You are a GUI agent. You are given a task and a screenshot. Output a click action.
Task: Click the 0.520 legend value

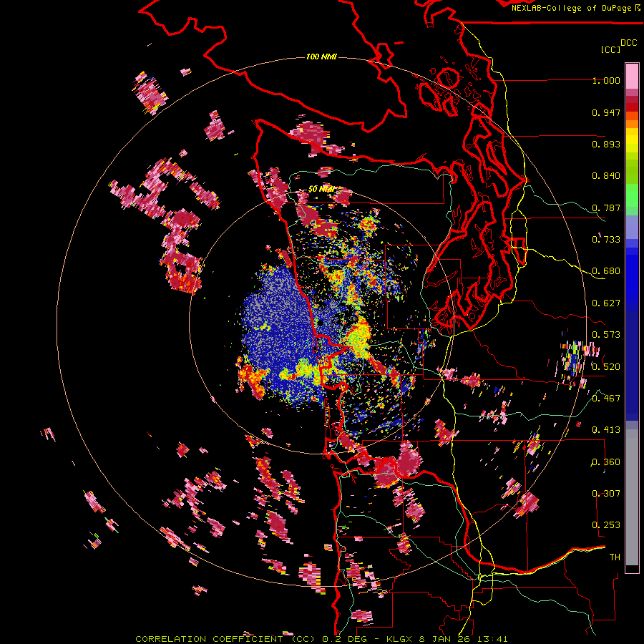(606, 367)
